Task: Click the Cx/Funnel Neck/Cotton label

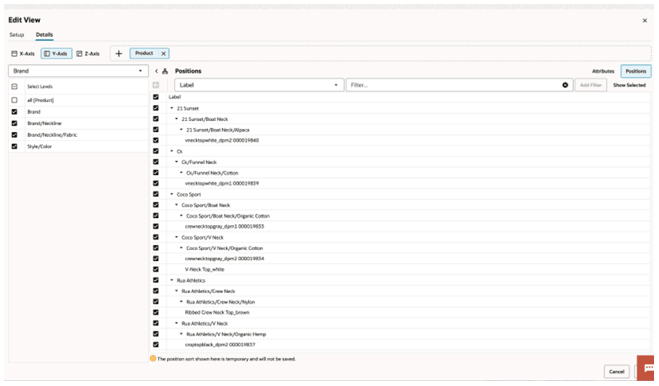Action: (x=212, y=173)
